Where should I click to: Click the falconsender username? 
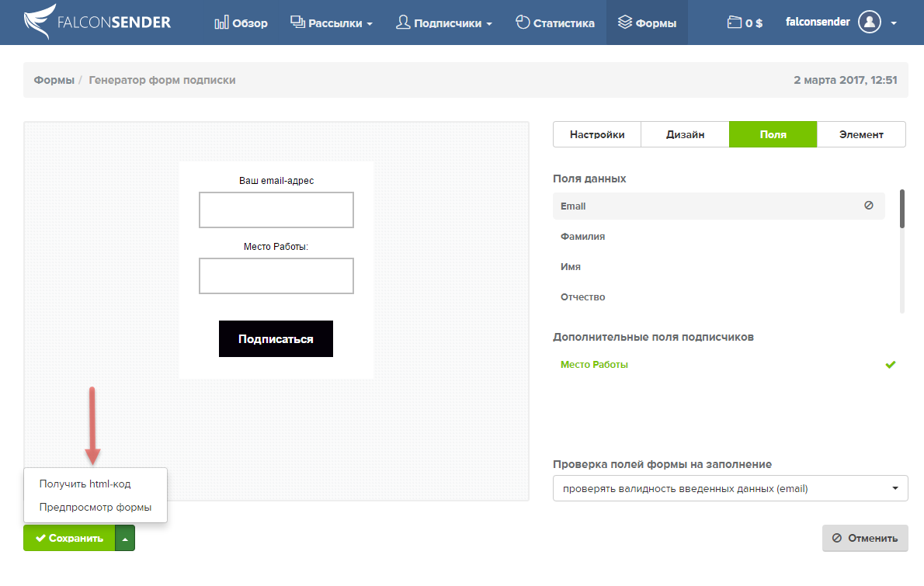[818, 22]
